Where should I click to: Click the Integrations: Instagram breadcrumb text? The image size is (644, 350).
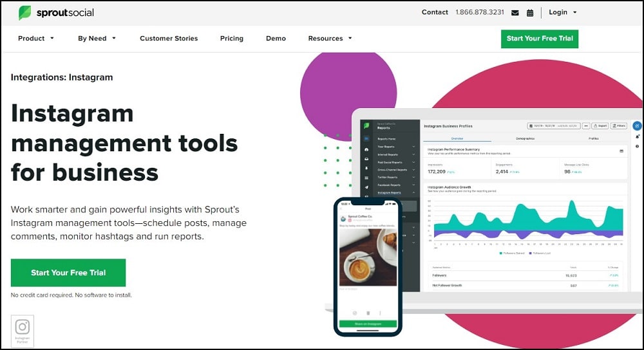62,77
